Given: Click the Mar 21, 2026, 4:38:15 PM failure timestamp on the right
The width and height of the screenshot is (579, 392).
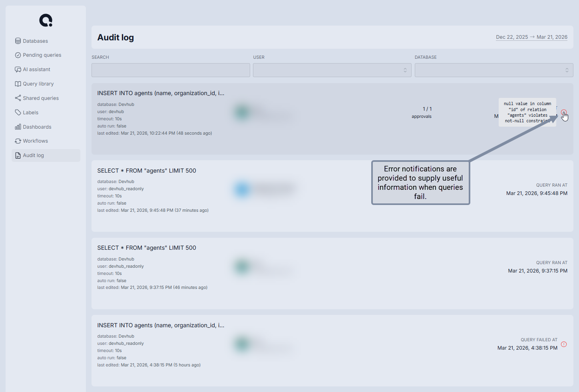Looking at the screenshot, I should 527,348.
